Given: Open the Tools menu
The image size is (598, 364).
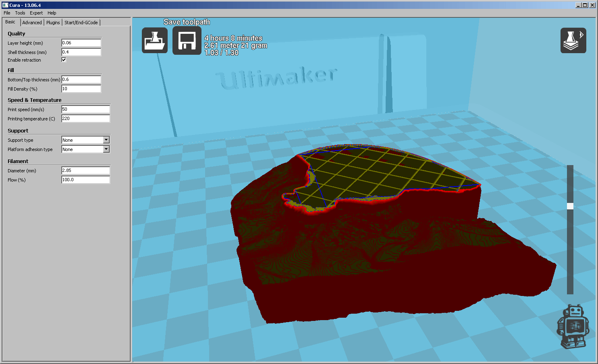Looking at the screenshot, I should 20,13.
